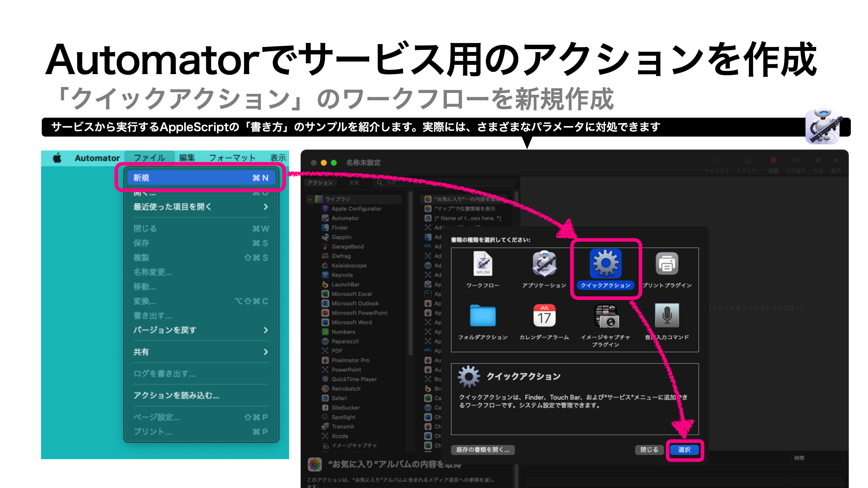This screenshot has width=868, height=488.
Task: Select the フォルダアクション document type icon
Action: coord(483,317)
